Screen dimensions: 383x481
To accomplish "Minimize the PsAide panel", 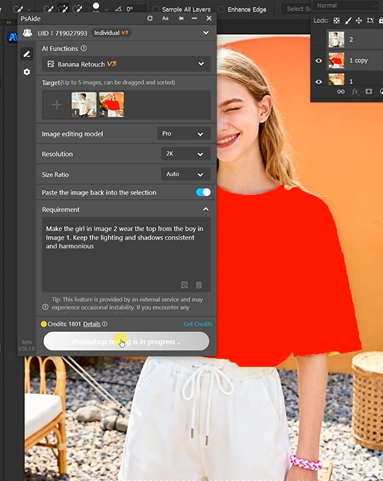I will point(194,18).
